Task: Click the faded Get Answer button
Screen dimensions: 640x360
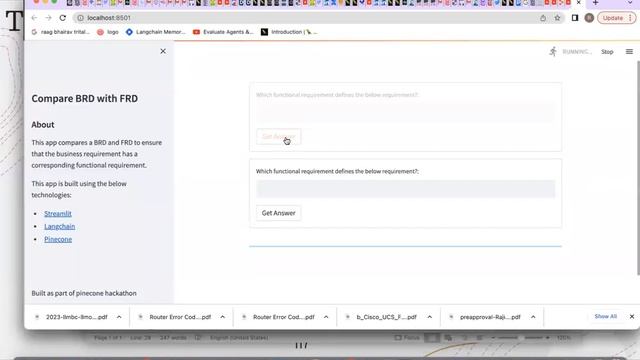Action: (278, 136)
